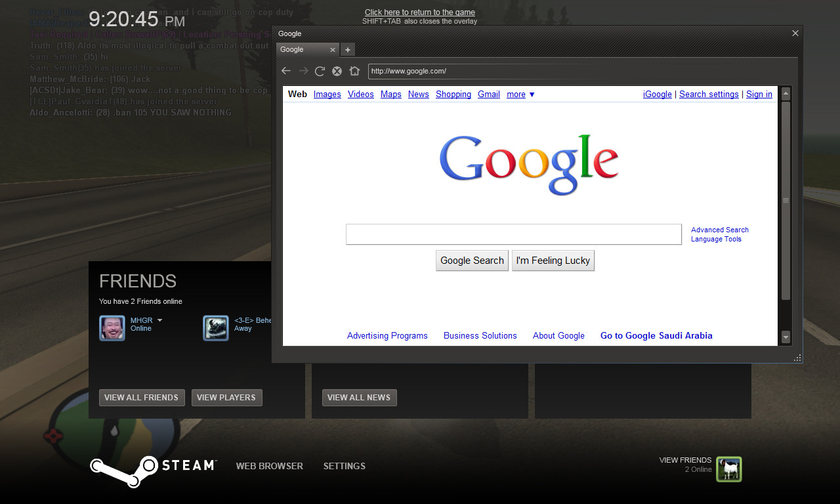Click the Sign in link

(759, 94)
